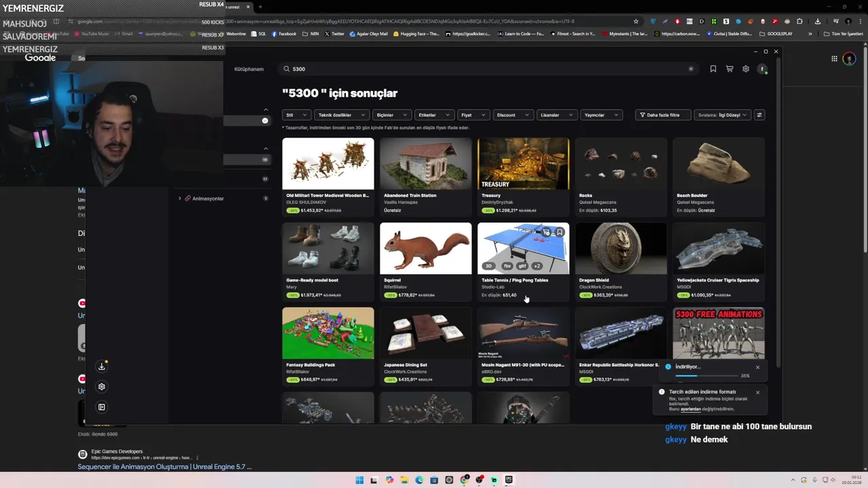Open Chrome extensions puzzle icon
This screenshot has width=868, height=488.
[800, 21]
